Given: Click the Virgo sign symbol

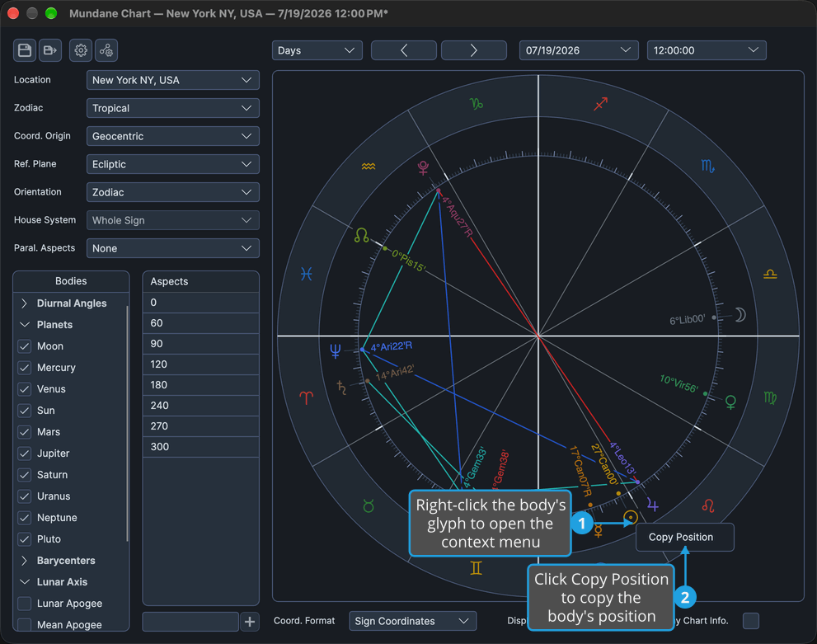Looking at the screenshot, I should [770, 398].
